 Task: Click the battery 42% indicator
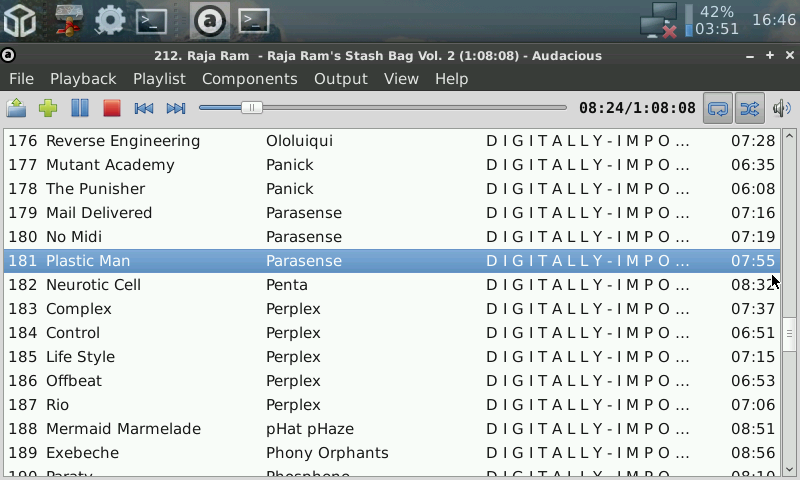(712, 21)
